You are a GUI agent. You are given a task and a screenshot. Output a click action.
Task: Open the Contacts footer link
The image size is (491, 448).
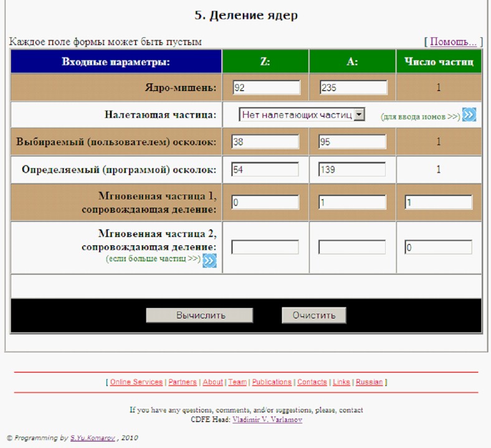click(312, 382)
